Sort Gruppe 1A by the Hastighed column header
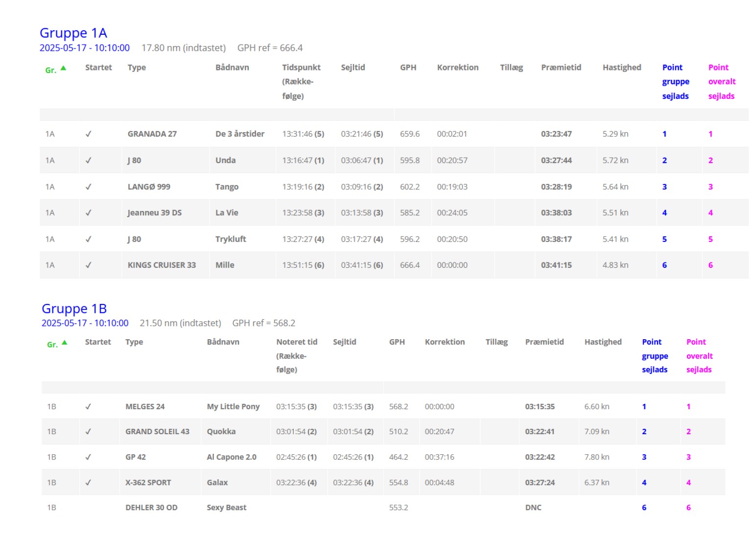Screen dimensions: 753x560 (621, 68)
